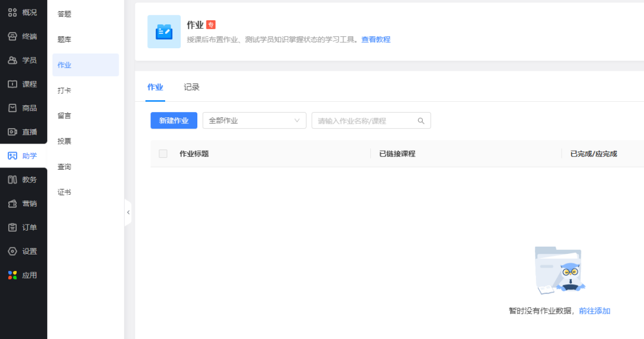Viewport: 644px width, 339px height.
Task: Click the 作业标题 column header
Action: pyautogui.click(x=194, y=154)
